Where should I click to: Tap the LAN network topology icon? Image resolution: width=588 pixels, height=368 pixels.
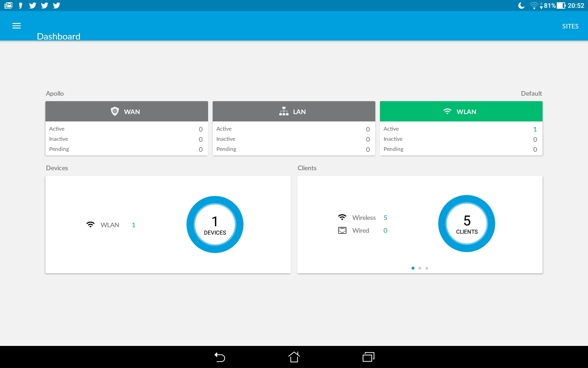click(284, 111)
